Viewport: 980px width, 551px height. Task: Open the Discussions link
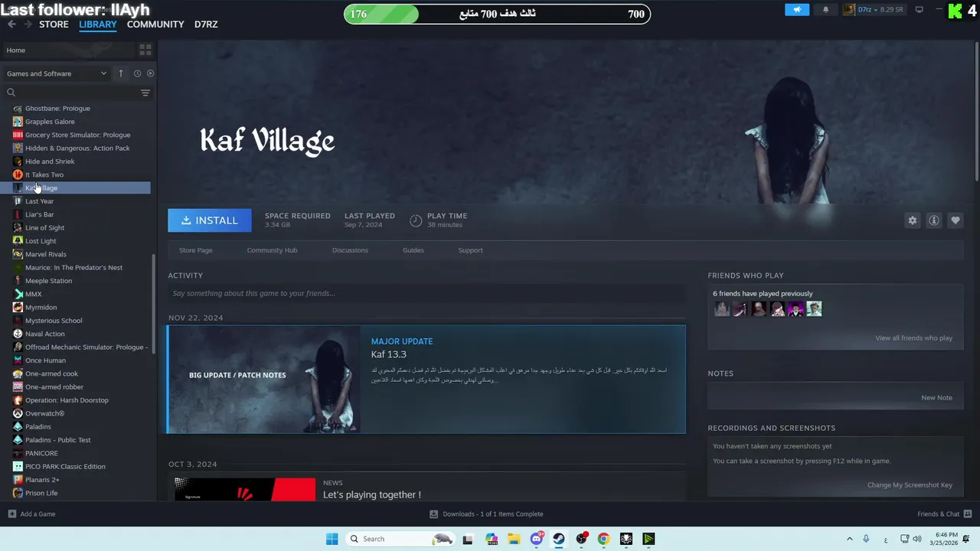click(350, 250)
